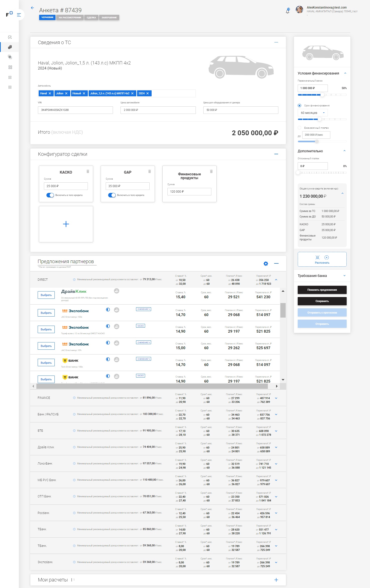Remove the 2024 tag
The image size is (370, 588).
click(148, 93)
